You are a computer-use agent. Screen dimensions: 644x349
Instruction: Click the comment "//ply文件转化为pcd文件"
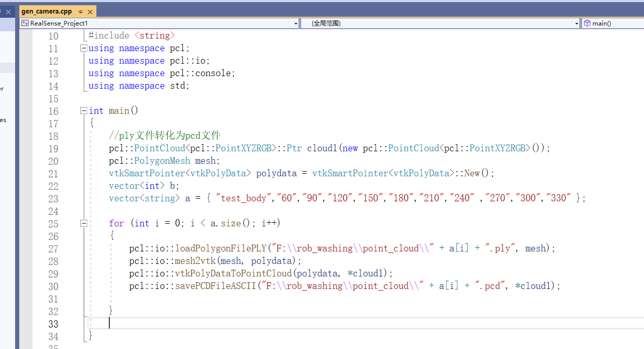(165, 136)
